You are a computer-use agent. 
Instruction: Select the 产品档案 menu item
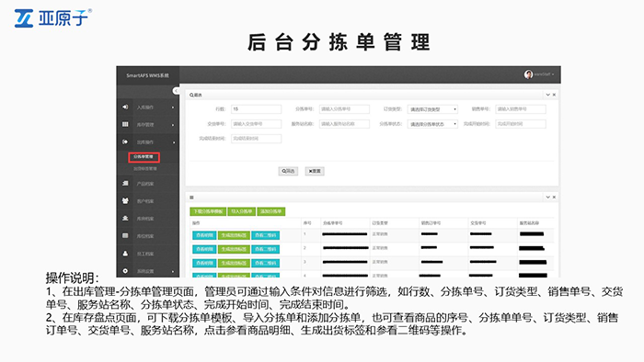pos(145,184)
